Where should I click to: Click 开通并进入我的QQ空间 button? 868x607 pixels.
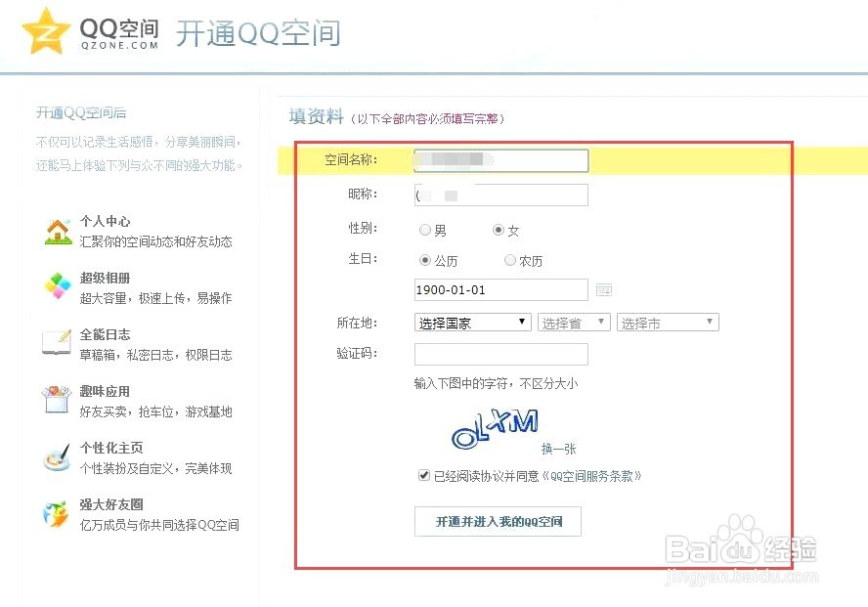pos(498,521)
